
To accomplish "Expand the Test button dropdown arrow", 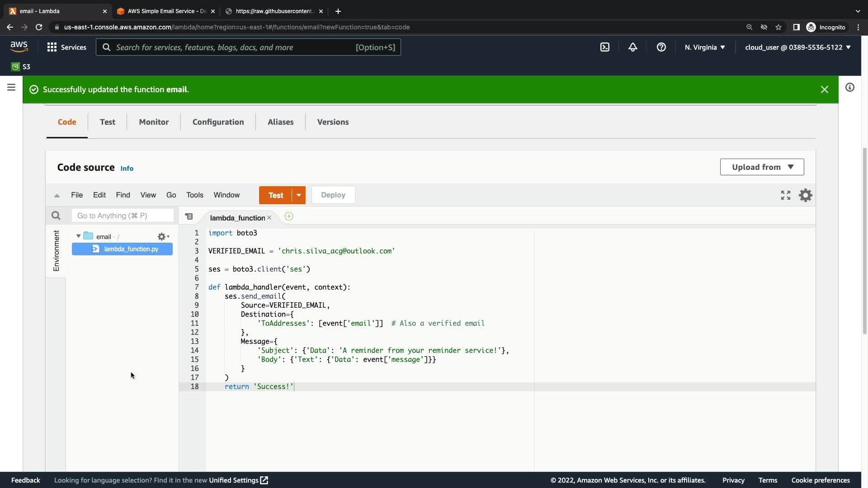I will pos(299,195).
